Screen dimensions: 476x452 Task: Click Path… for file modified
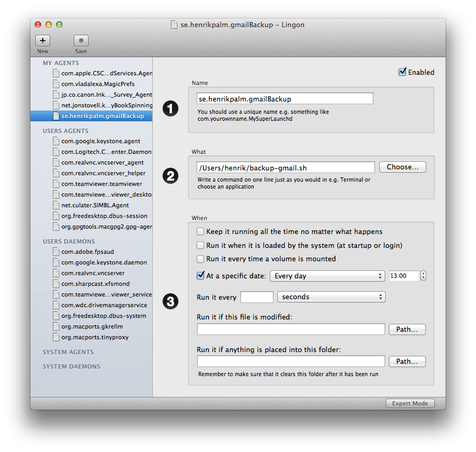407,329
